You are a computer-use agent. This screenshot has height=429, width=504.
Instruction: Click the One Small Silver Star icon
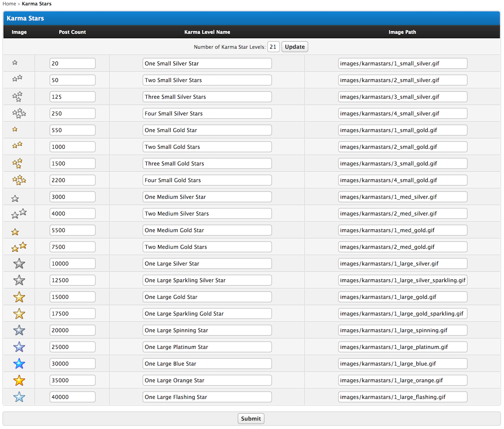tap(15, 63)
